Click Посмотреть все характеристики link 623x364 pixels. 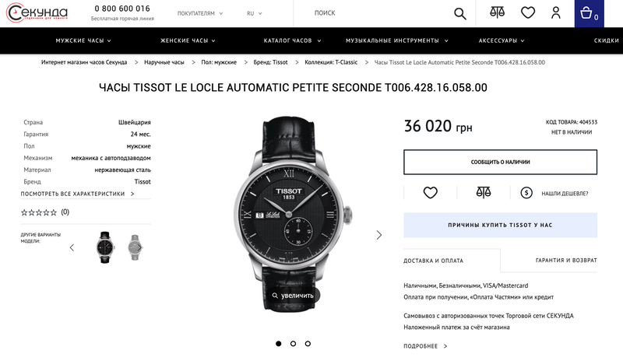coord(77,194)
